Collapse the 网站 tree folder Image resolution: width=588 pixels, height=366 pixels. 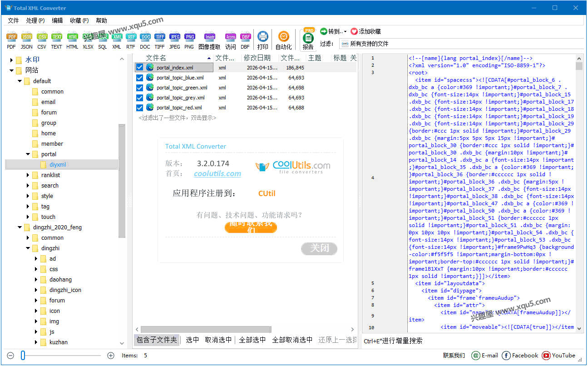pos(12,70)
